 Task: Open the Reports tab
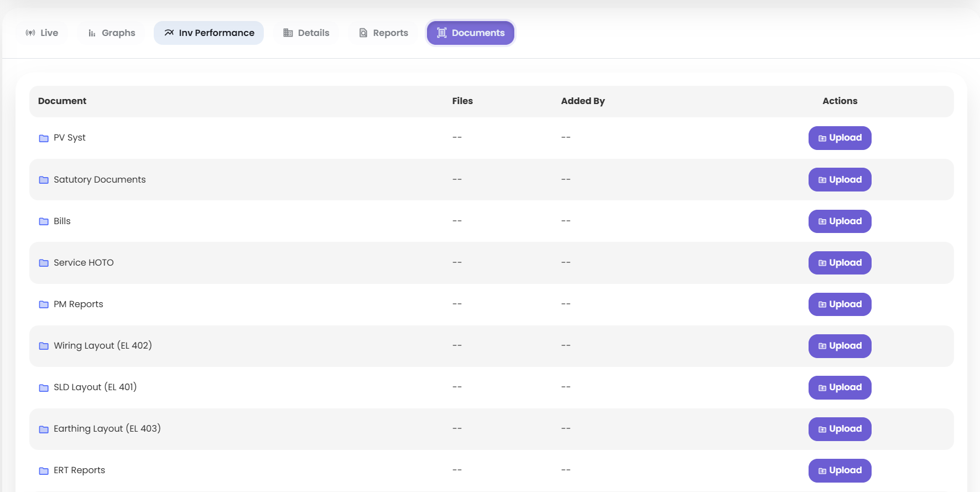pos(383,33)
